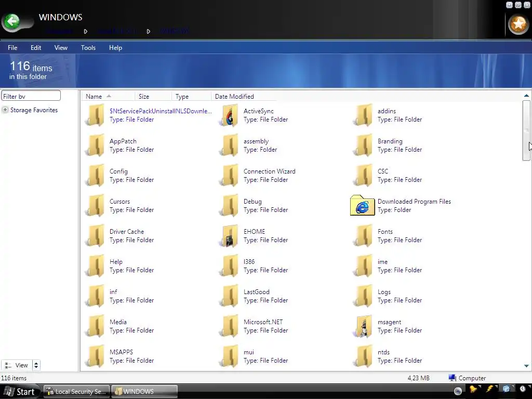Select the Media folder icon
The height and width of the screenshot is (399, 532).
pos(96,326)
